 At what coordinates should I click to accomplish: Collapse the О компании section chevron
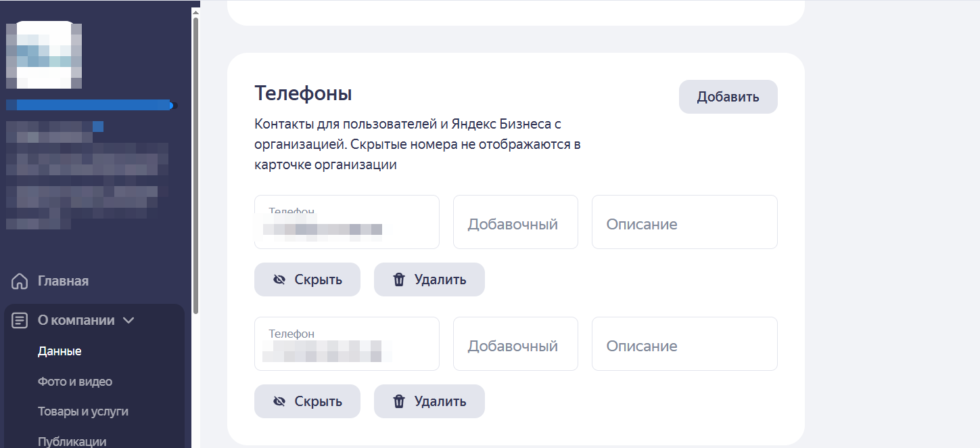(129, 320)
